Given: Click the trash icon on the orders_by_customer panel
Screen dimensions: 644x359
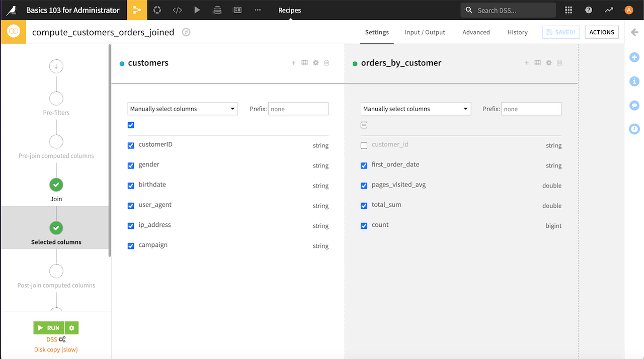Looking at the screenshot, I should tap(559, 62).
